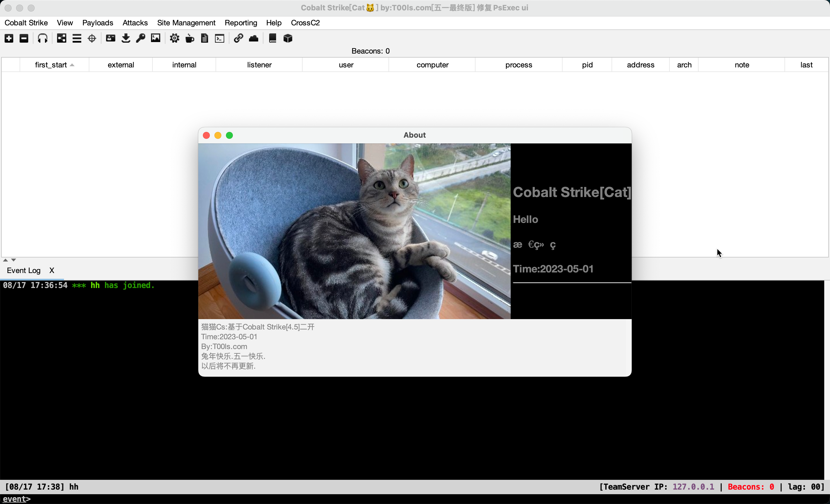Click TeamServer IP 127.0.0.1 in status bar

coord(693,487)
